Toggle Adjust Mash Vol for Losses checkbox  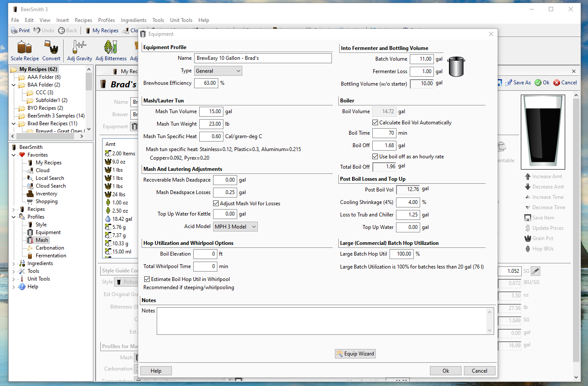click(x=216, y=204)
